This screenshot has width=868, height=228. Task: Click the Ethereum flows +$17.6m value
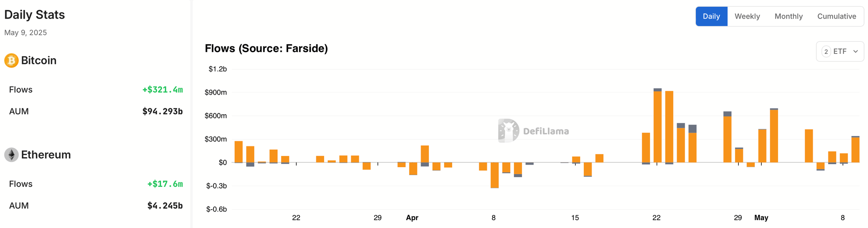pos(165,184)
